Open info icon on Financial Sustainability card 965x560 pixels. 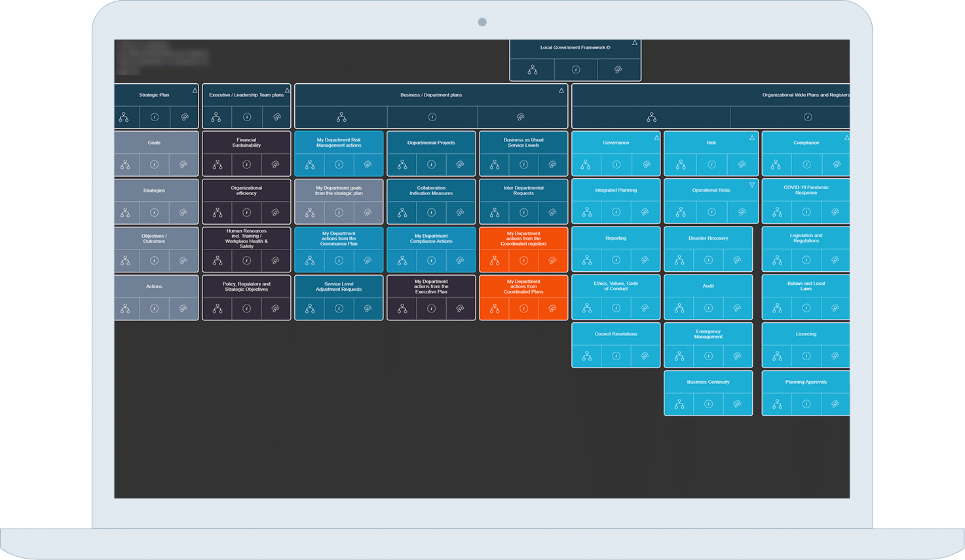[247, 165]
